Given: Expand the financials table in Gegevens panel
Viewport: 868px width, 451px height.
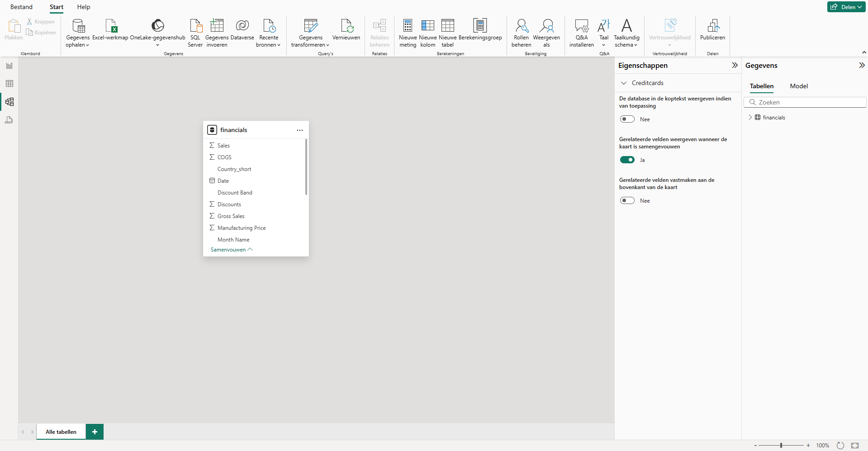Looking at the screenshot, I should coord(751,117).
